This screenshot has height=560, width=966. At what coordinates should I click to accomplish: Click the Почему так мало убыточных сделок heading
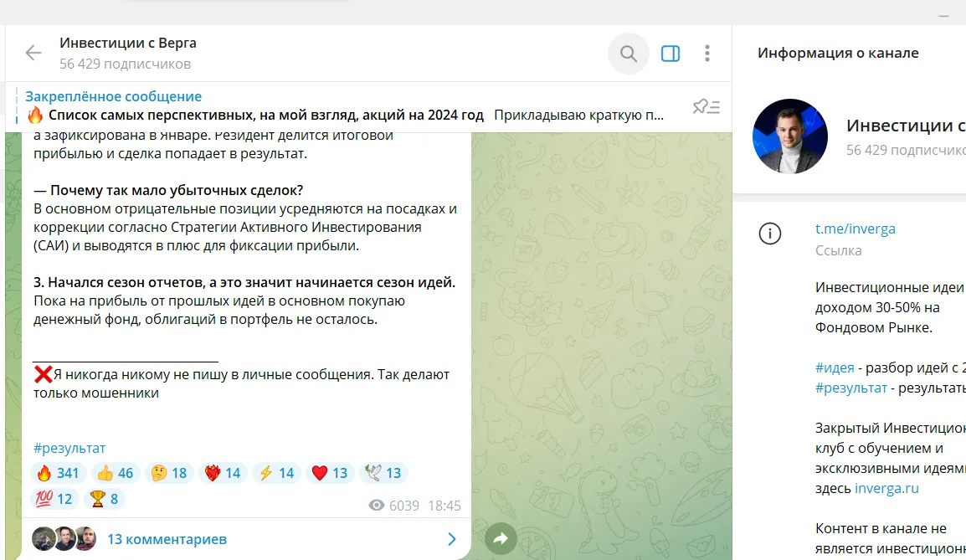tap(168, 190)
